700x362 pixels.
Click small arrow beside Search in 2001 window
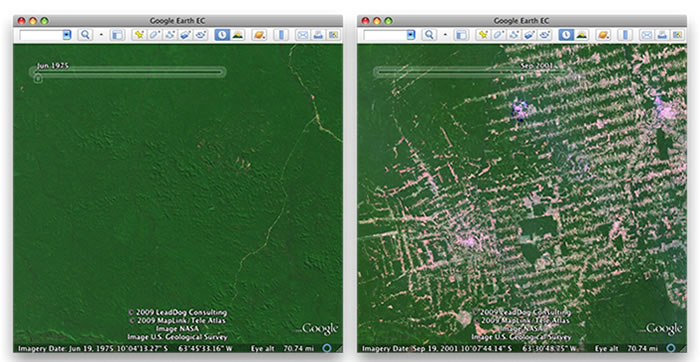(x=445, y=35)
